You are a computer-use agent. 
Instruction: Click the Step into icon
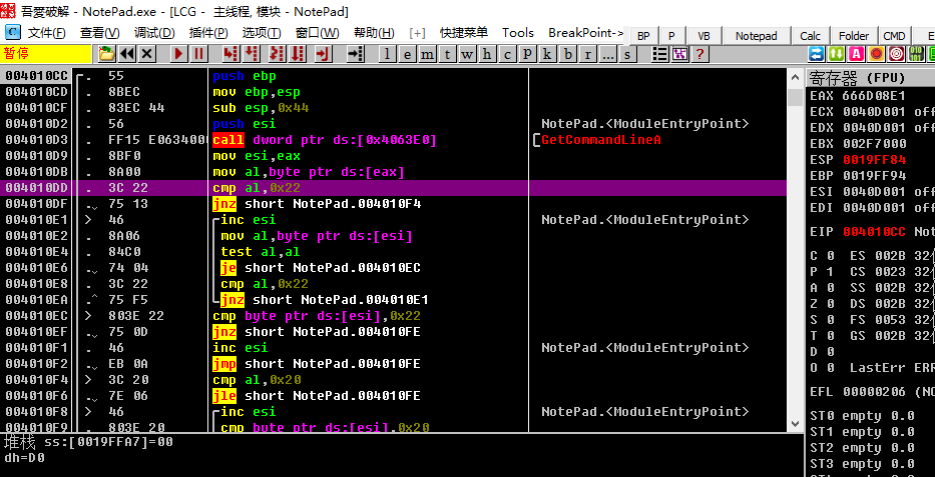coord(230,54)
